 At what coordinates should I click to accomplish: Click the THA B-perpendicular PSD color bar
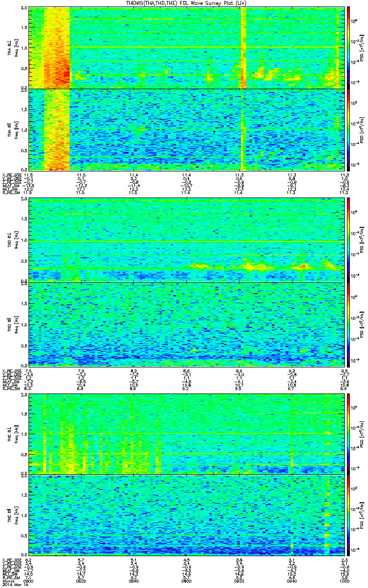click(348, 48)
